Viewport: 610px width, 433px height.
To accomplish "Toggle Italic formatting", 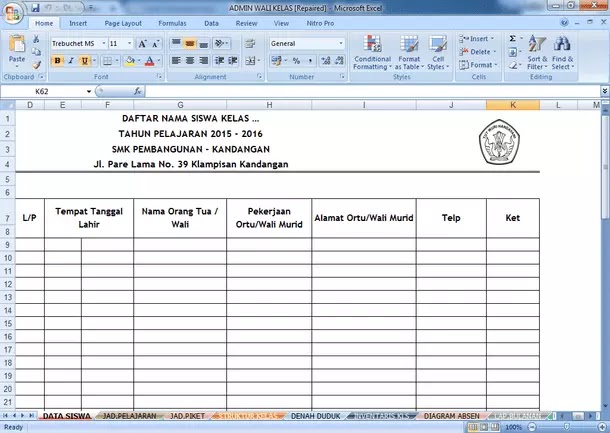I will coord(71,61).
